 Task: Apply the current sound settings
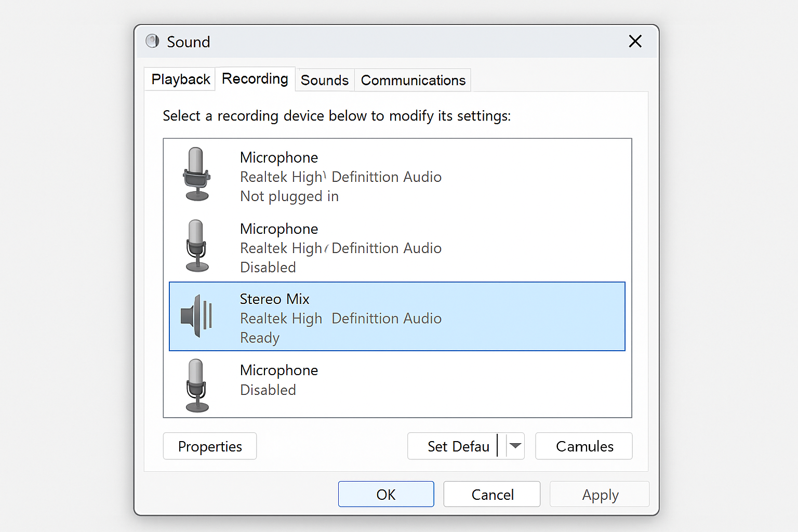[x=599, y=494]
